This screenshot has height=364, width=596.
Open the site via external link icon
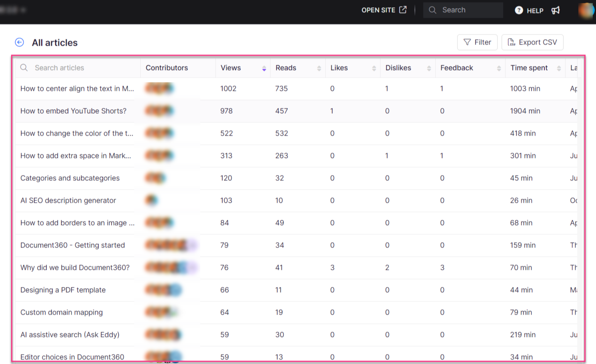point(403,10)
